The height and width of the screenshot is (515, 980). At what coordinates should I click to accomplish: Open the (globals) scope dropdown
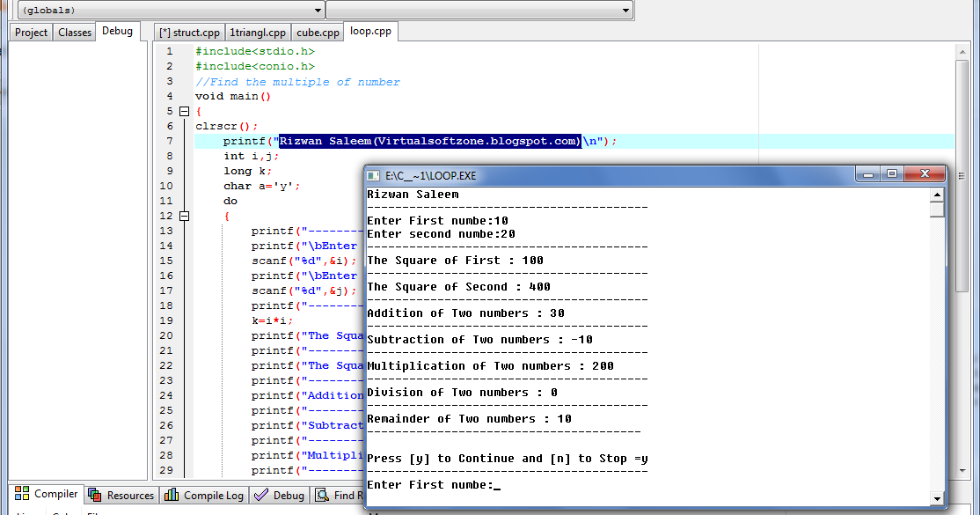pos(171,10)
